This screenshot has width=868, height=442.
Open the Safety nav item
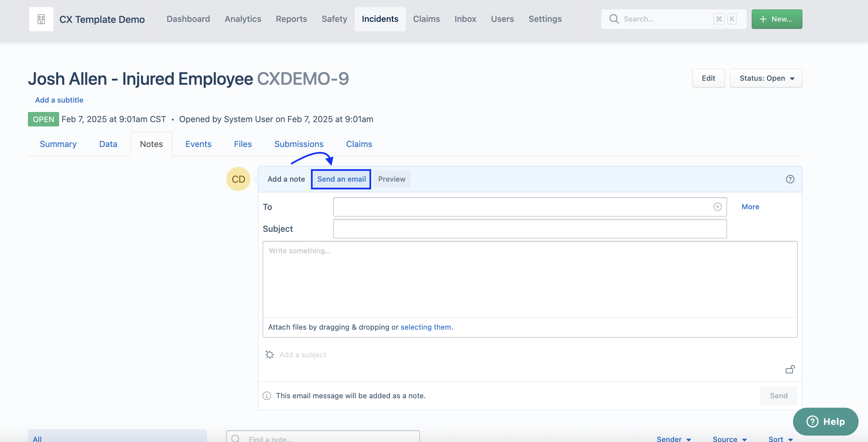tap(334, 19)
